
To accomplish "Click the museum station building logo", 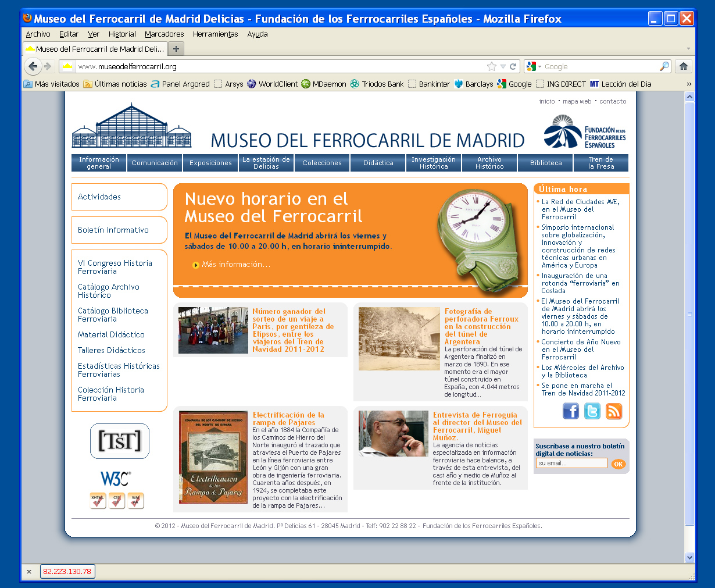I will [131, 126].
